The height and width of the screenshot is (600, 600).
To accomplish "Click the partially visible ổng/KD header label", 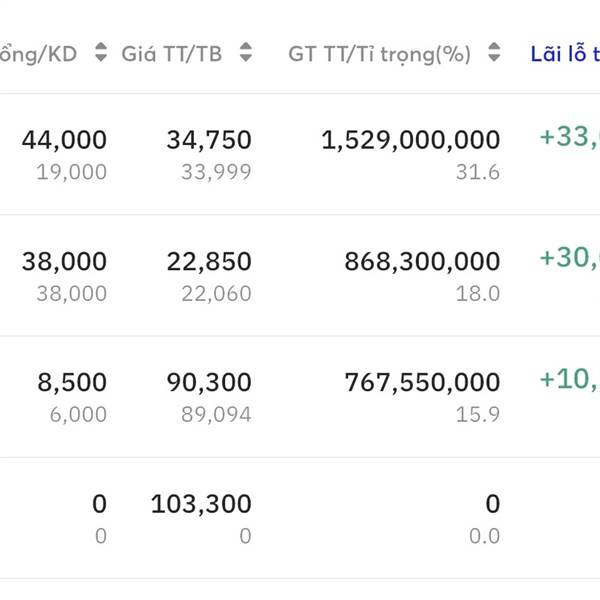I will (40, 54).
